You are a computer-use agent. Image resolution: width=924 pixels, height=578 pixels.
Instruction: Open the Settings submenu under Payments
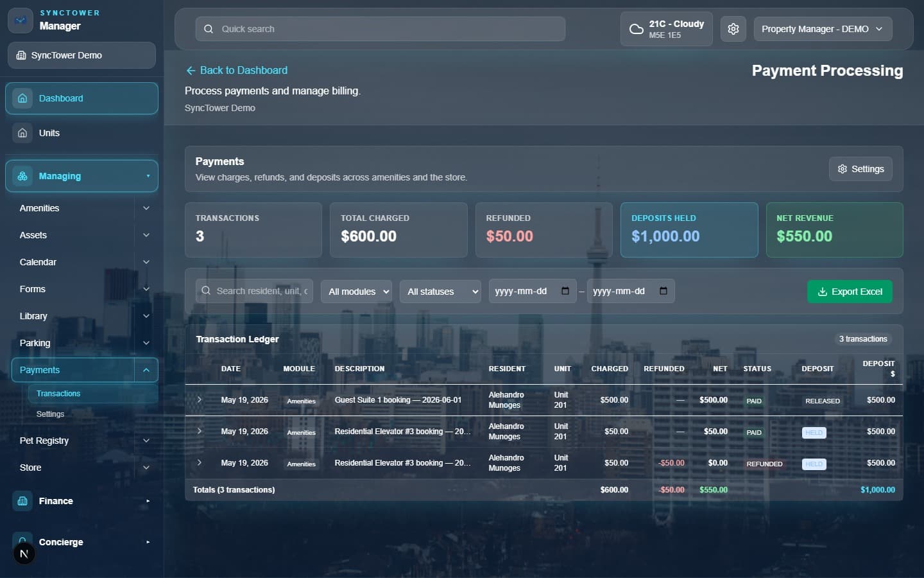point(93,414)
